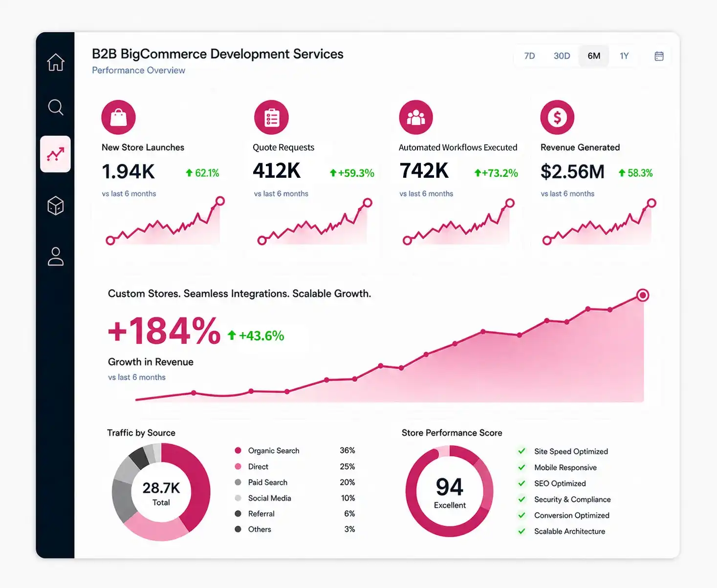Click the Direct 25% value

coord(347,466)
